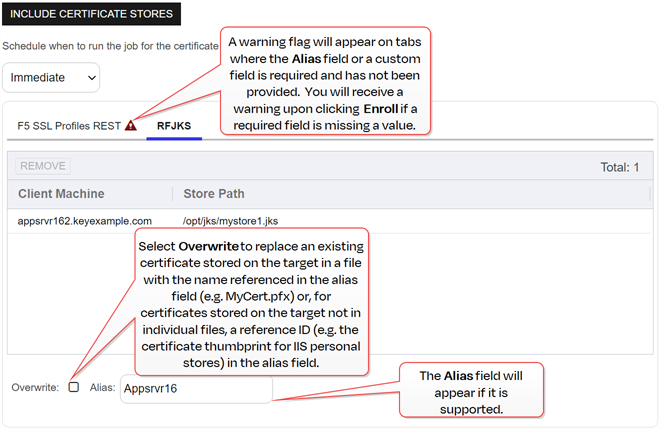Click the Alias label text
The width and height of the screenshot is (659, 429).
tap(102, 387)
